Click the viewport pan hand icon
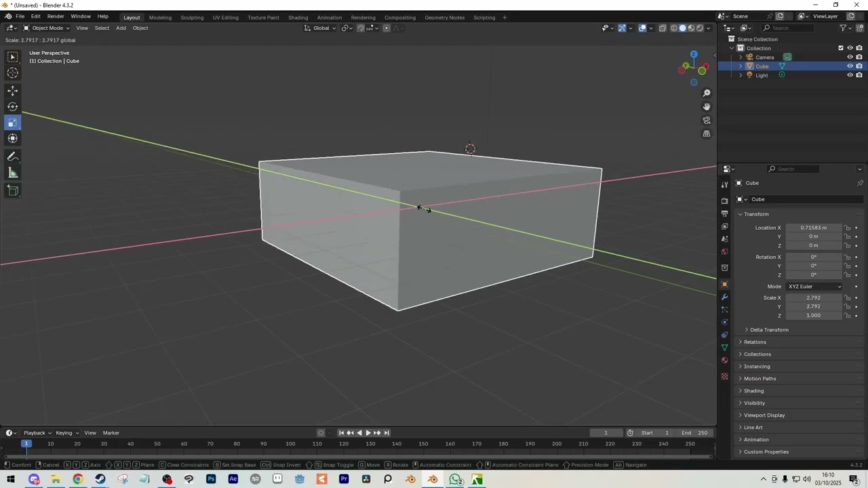 tap(707, 106)
